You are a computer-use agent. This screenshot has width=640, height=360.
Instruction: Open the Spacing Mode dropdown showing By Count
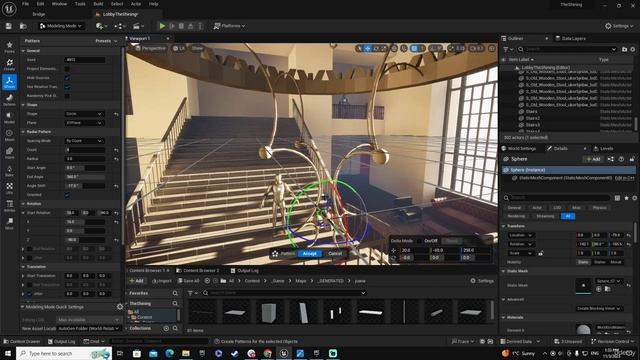pyautogui.click(x=84, y=140)
